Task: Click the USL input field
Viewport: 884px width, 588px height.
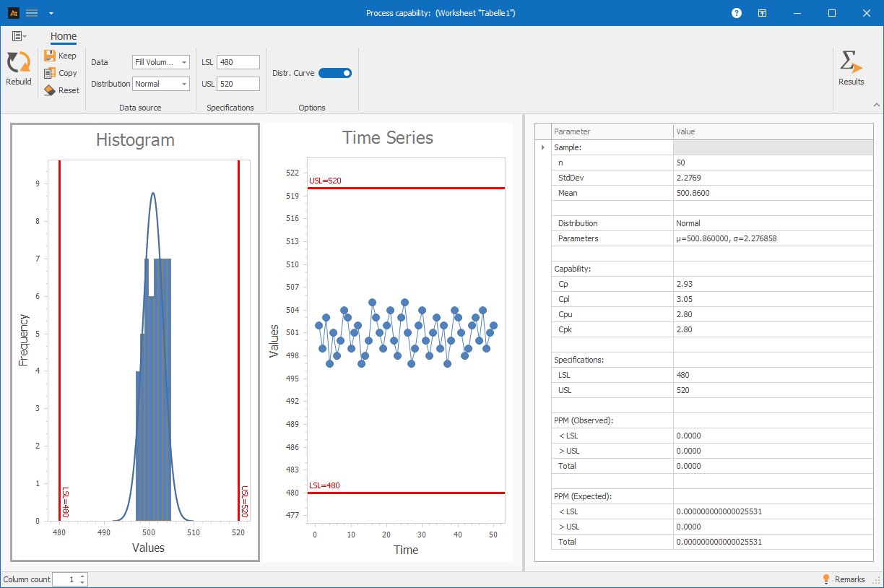Action: point(238,85)
